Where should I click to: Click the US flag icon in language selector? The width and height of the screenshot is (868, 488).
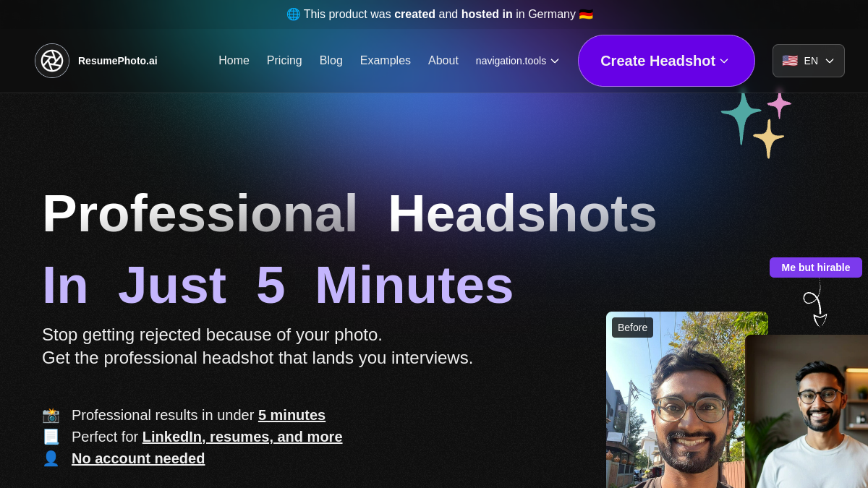point(790,61)
